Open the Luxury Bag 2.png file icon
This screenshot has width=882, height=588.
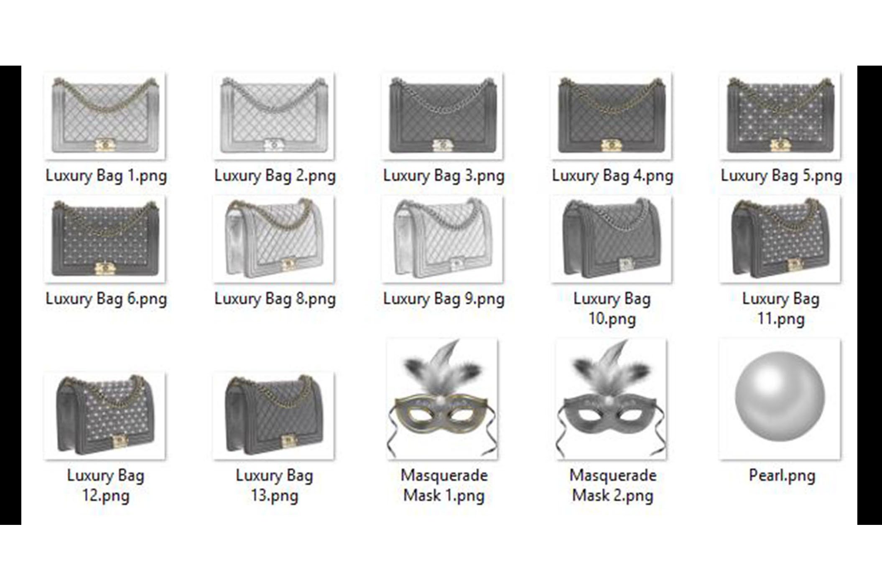pyautogui.click(x=274, y=115)
